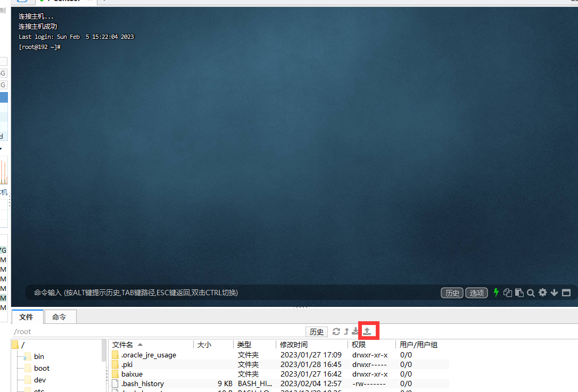
Task: Click the terminal prompt [root@192 ~]#
Action: point(40,47)
